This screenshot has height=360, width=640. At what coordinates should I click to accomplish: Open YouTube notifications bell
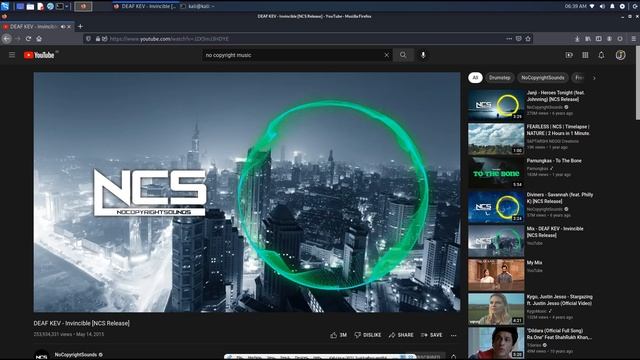(x=601, y=55)
